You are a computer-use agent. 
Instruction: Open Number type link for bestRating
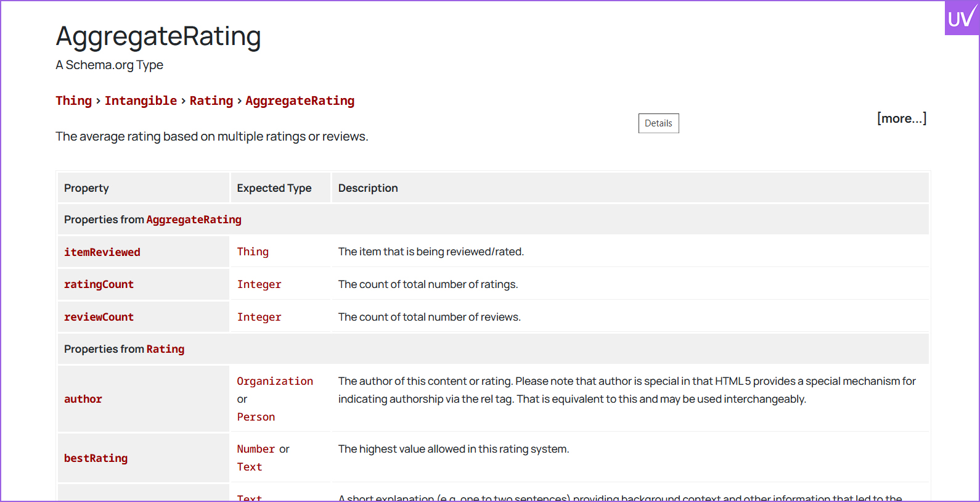(256, 449)
